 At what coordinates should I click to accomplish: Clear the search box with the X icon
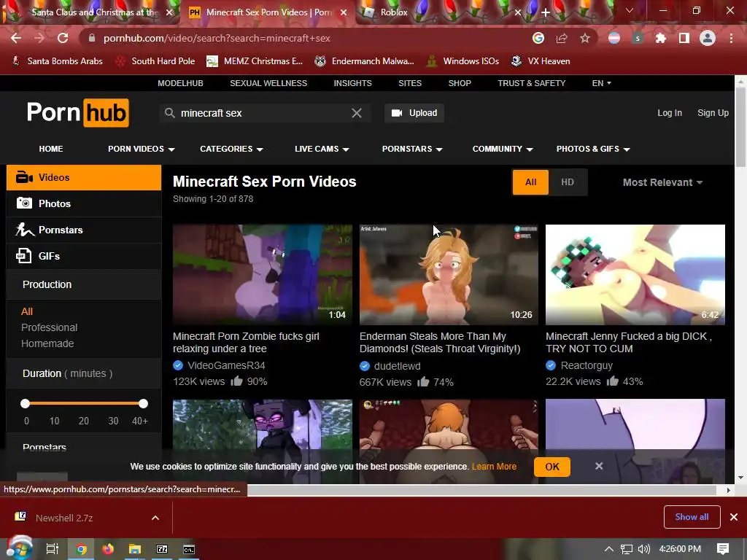(356, 113)
